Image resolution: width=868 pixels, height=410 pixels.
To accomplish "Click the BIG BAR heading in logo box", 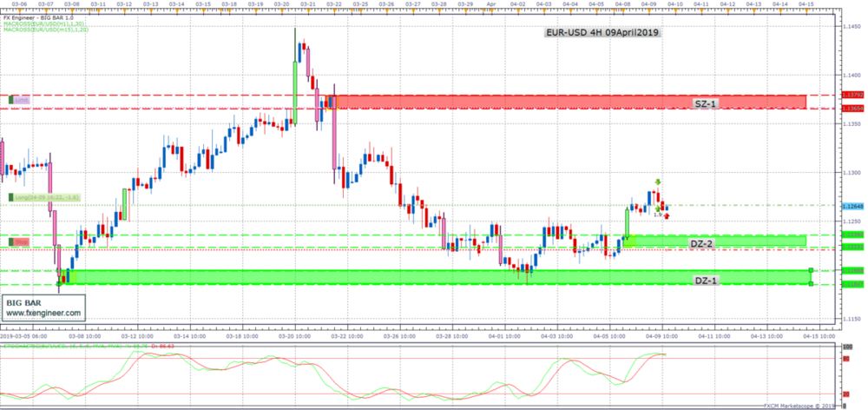I will point(23,303).
